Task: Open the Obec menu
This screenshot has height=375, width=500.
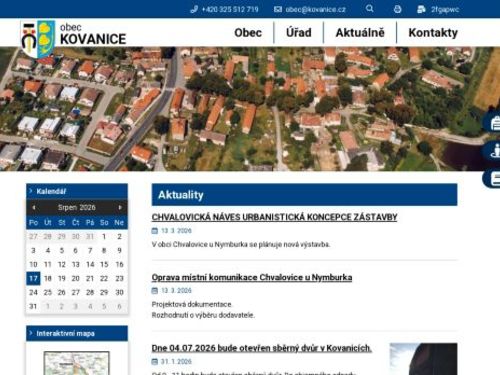Action: click(248, 33)
